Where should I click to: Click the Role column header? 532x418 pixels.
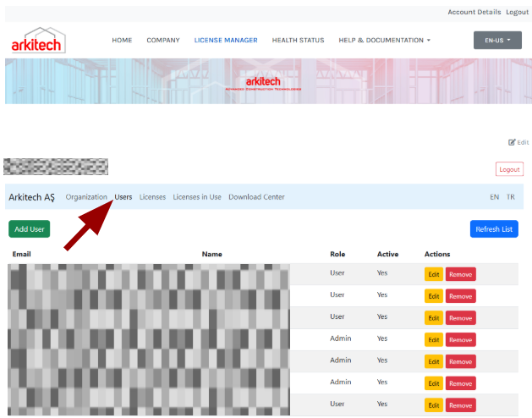(337, 254)
